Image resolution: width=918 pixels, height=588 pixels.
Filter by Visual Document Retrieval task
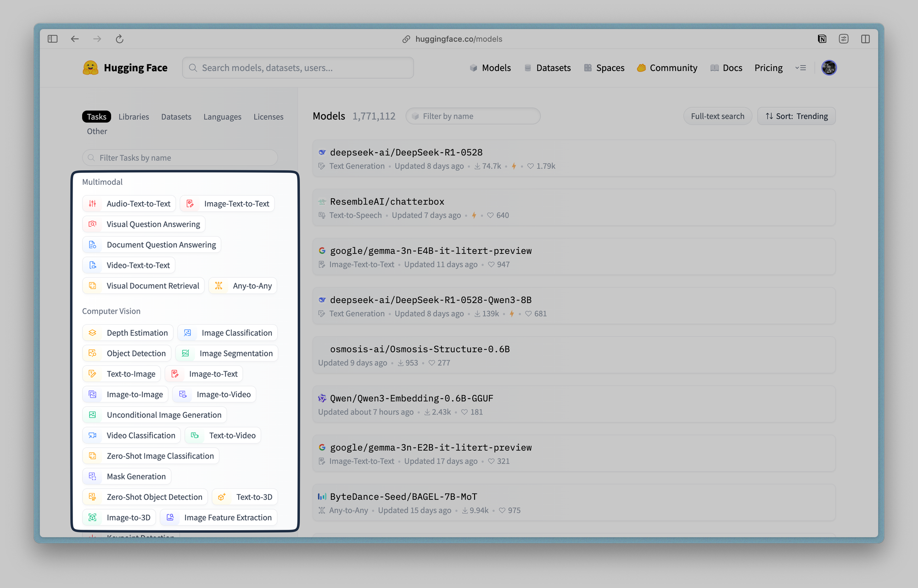coord(143,286)
